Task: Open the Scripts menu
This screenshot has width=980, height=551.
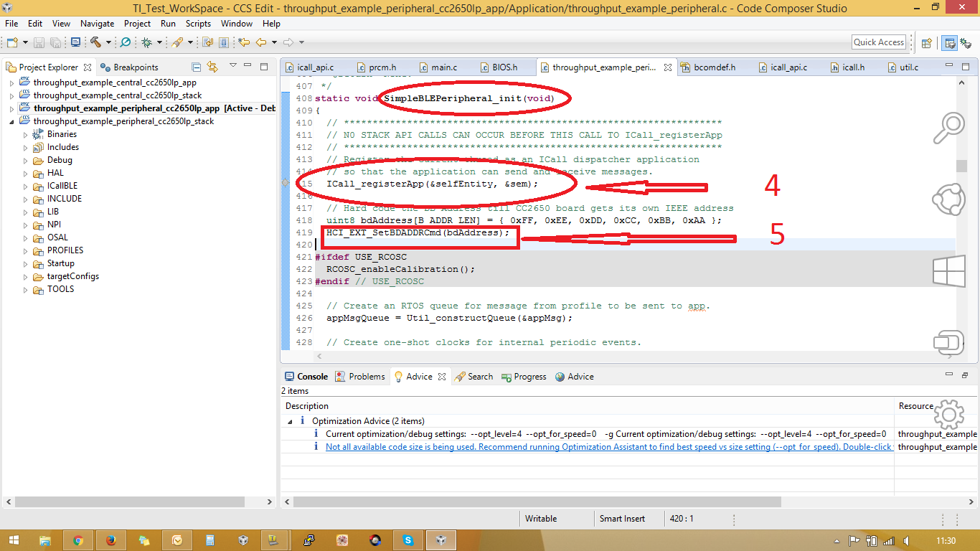Action: 198,24
